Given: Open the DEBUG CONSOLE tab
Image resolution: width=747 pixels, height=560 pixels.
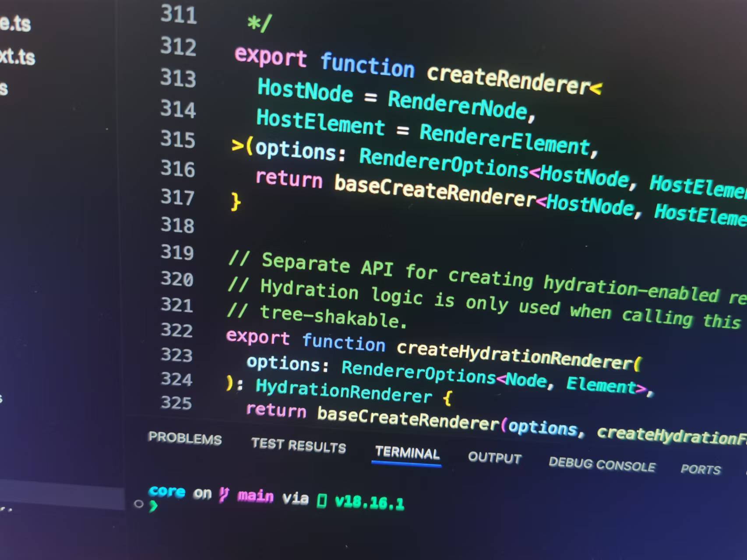Looking at the screenshot, I should [602, 464].
